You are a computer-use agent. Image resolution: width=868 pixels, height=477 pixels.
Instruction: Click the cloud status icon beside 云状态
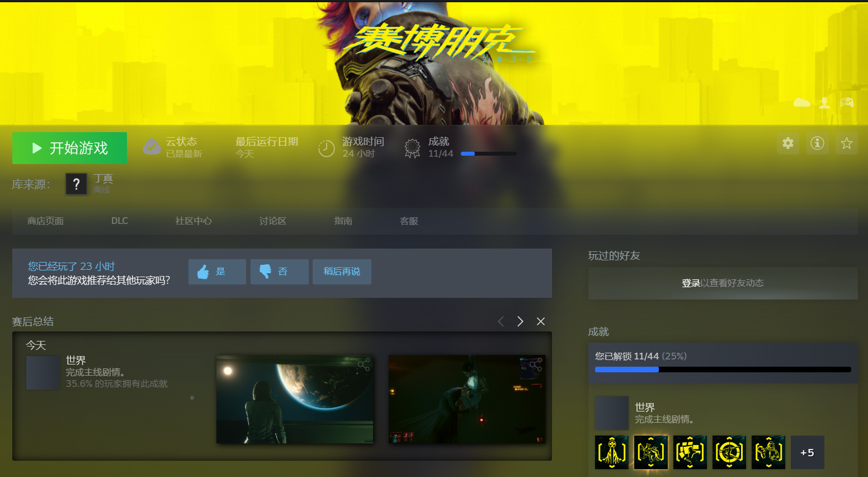pyautogui.click(x=152, y=147)
